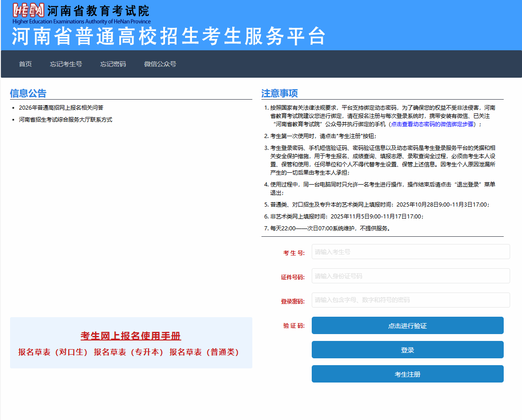The width and height of the screenshot is (522, 420).
Task: Click into the 证件号码 input field
Action: 410,276
